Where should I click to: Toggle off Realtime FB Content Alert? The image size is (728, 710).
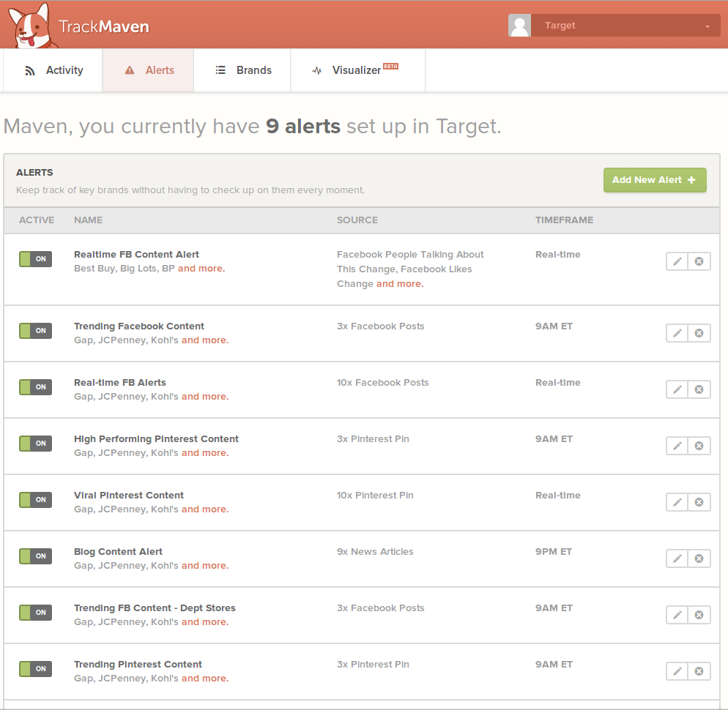coord(35,259)
